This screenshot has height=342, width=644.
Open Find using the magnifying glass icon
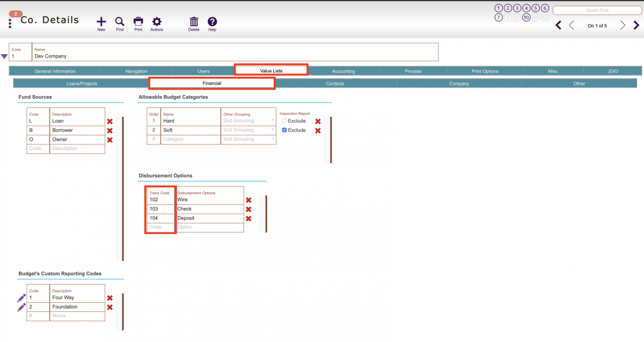pos(120,20)
